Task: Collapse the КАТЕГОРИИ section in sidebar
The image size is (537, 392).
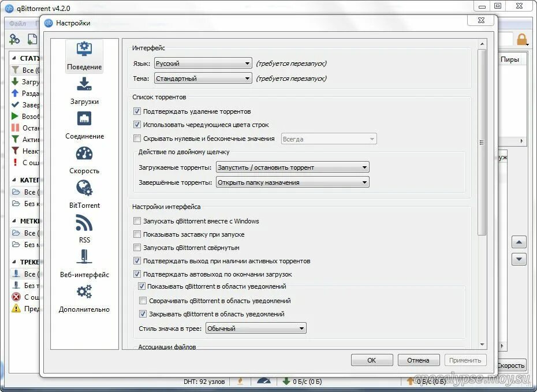Action: [14, 180]
